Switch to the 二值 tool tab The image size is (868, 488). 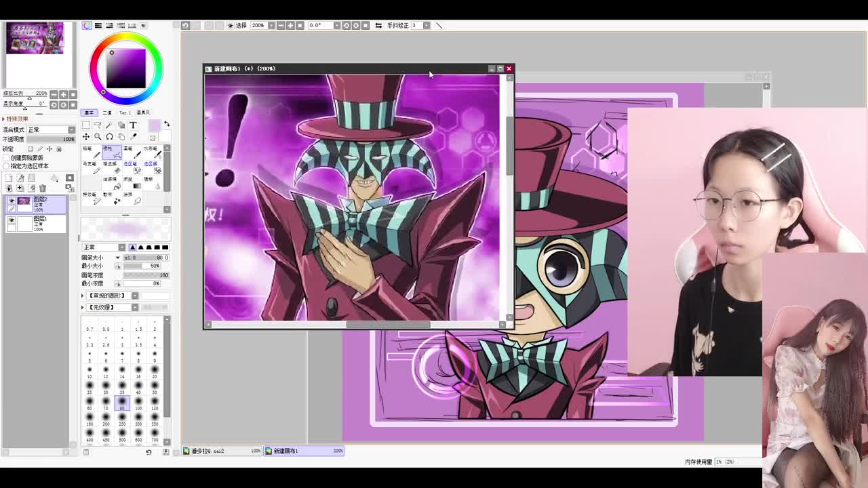tap(106, 113)
